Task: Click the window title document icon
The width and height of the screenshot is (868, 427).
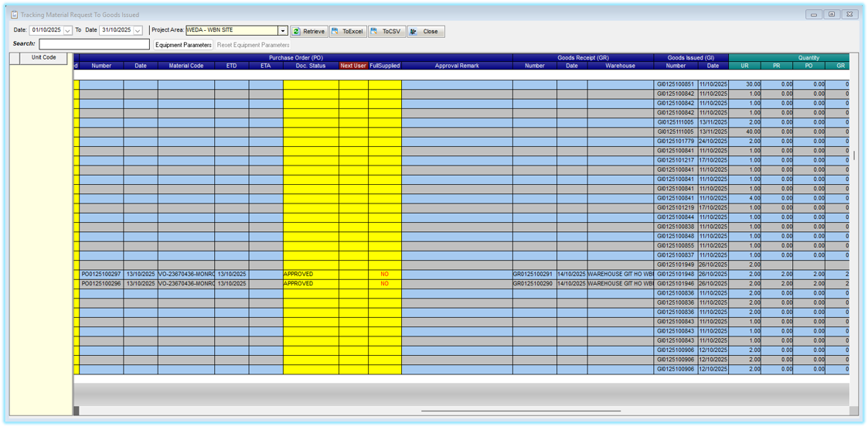Action: tap(15, 15)
